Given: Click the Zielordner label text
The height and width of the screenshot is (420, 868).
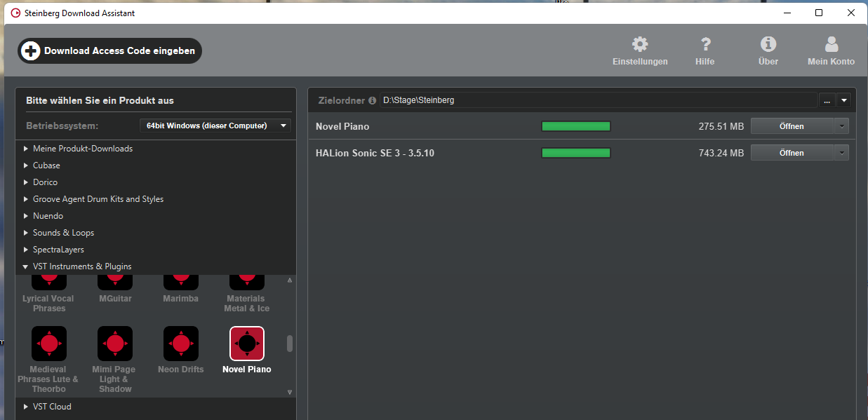Looking at the screenshot, I should click(x=341, y=100).
